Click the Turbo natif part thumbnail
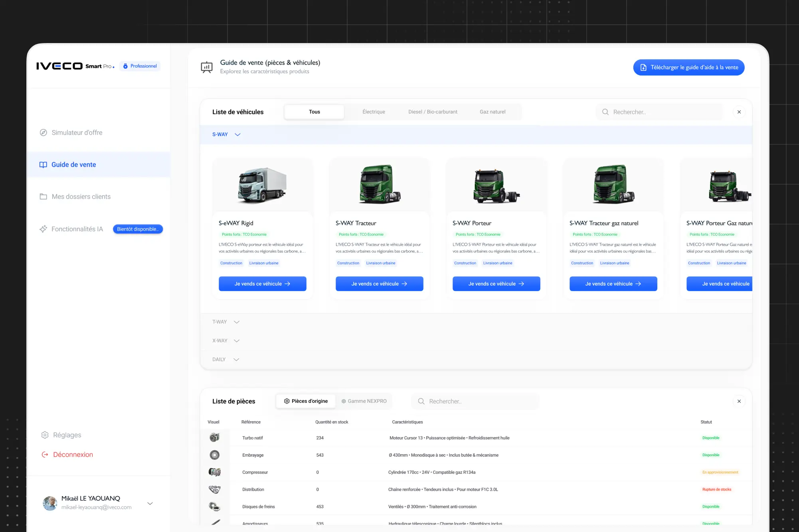Image resolution: width=799 pixels, height=532 pixels. click(x=215, y=437)
